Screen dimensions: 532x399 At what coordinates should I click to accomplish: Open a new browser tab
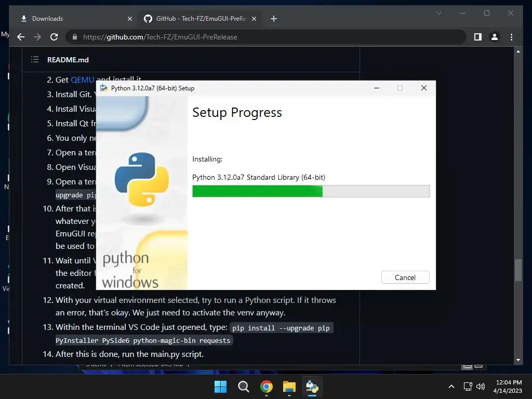[274, 19]
